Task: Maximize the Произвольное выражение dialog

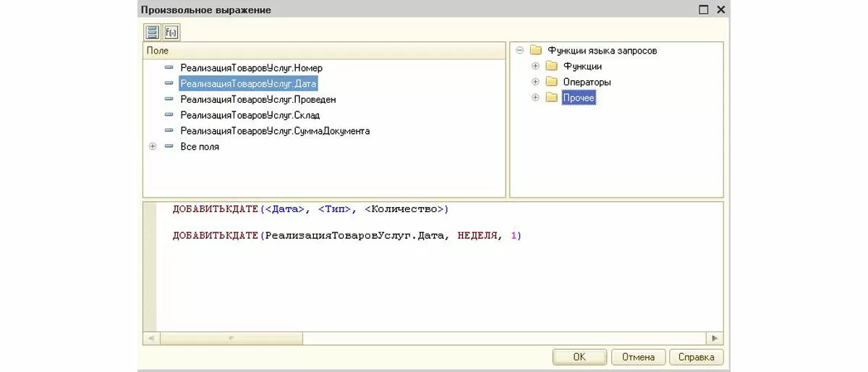Action: tap(704, 10)
